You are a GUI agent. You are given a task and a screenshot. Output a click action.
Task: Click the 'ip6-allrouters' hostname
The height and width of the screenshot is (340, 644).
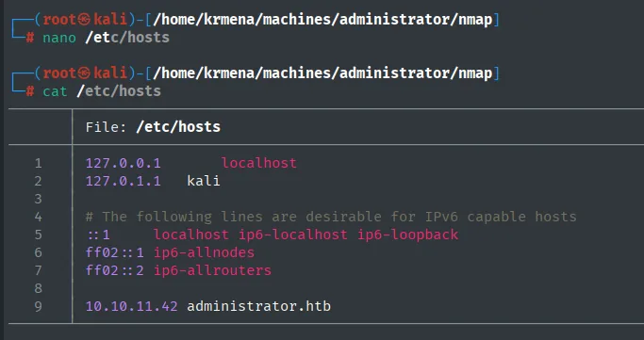(212, 270)
